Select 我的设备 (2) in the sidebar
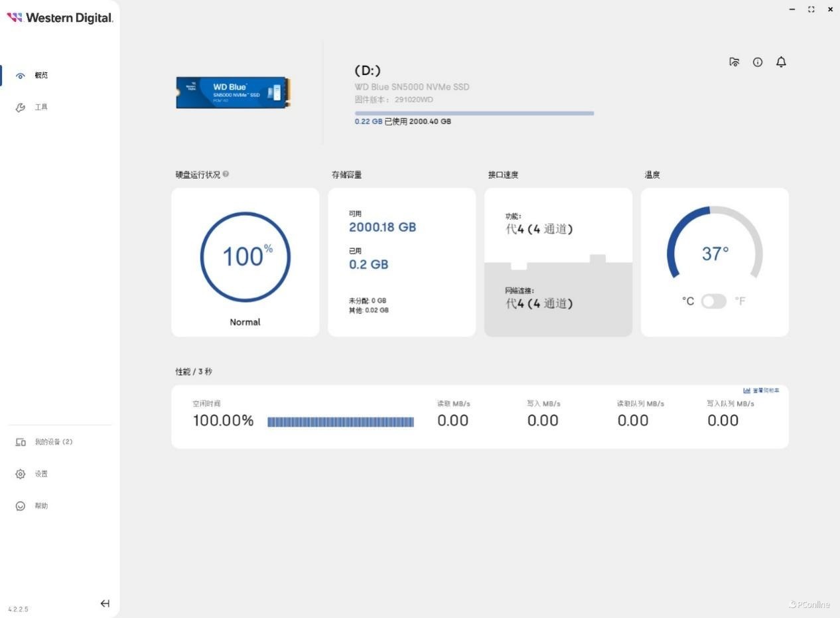 54,442
